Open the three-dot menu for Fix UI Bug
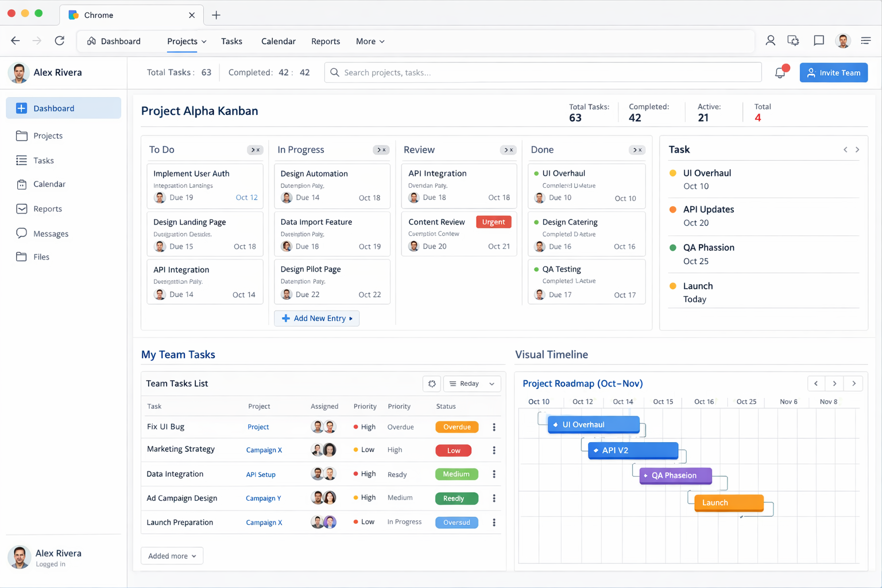 pyautogui.click(x=494, y=427)
